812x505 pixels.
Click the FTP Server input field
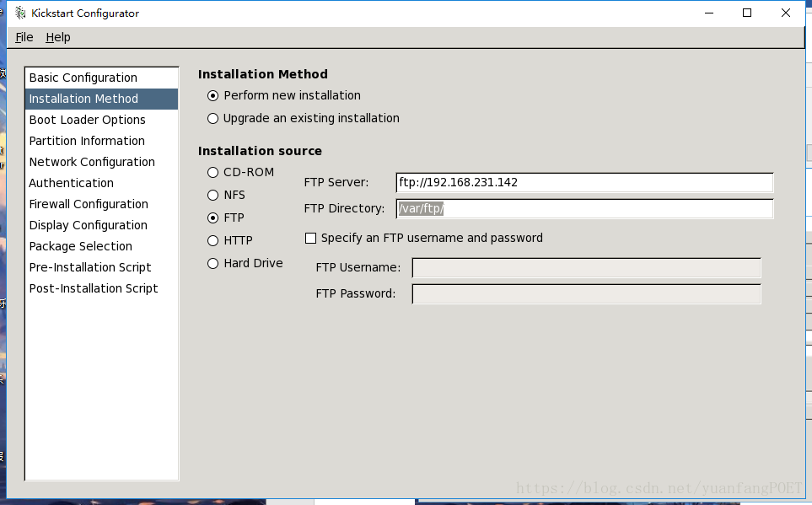(584, 182)
